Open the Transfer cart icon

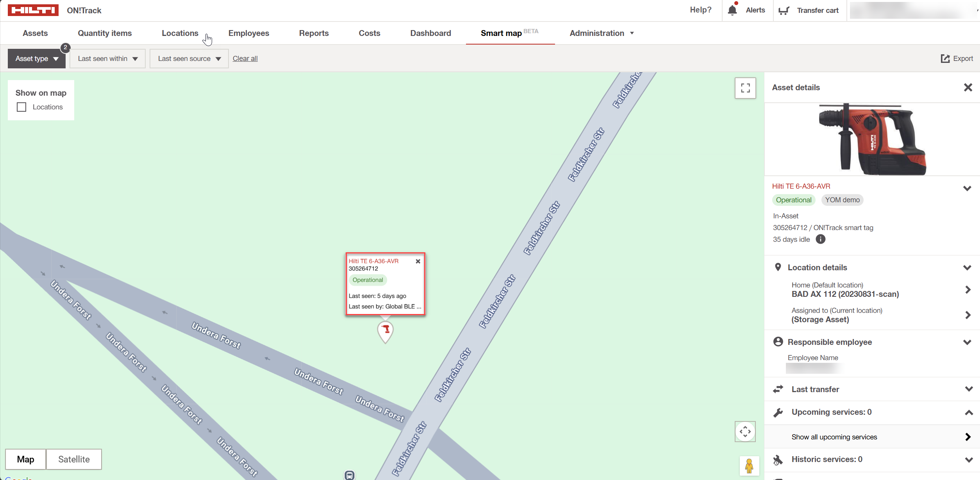point(784,11)
